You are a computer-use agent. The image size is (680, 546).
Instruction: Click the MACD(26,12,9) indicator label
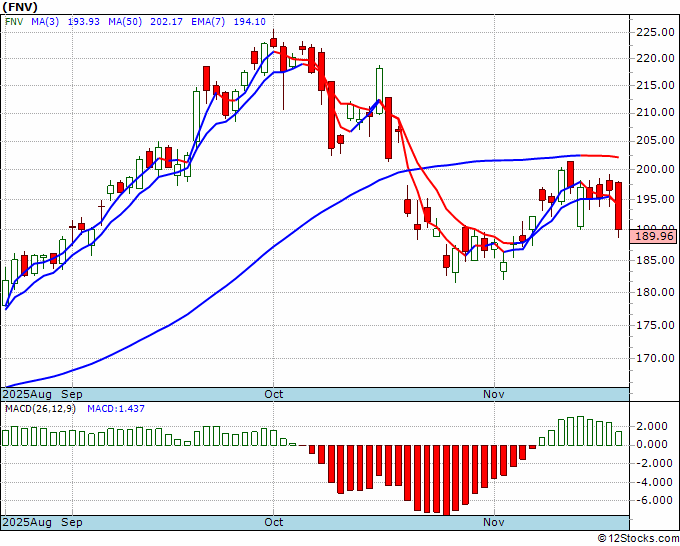click(40, 409)
